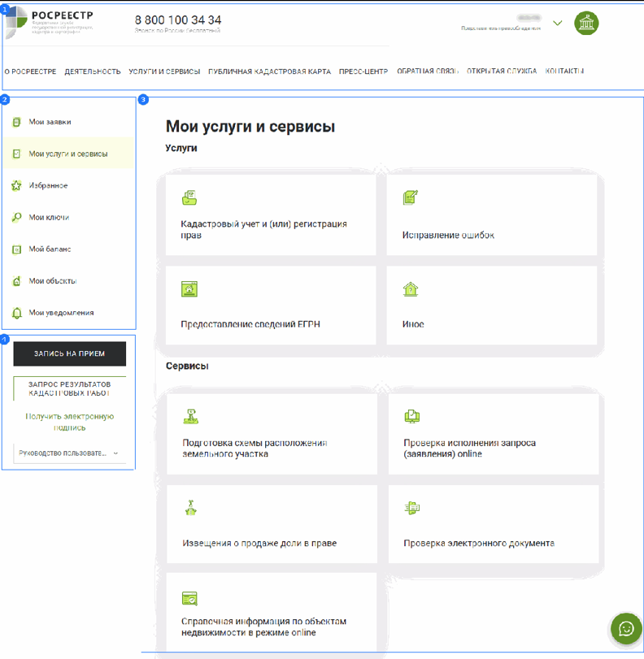Select Мои заявки in the sidebar
644x659 pixels.
(50, 122)
